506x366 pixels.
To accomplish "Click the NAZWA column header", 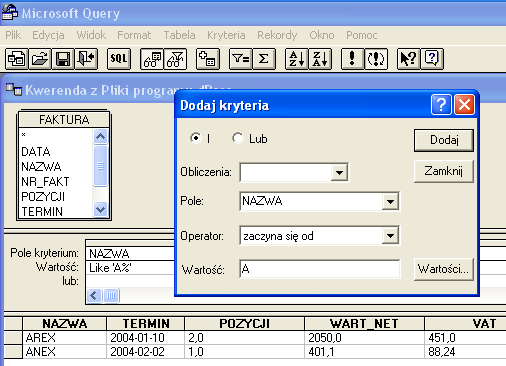I will (x=65, y=324).
